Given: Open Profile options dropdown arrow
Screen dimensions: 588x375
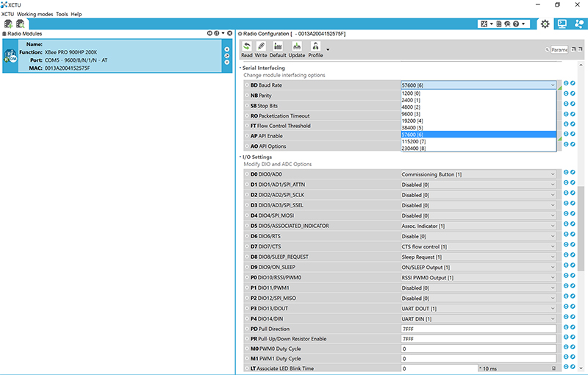Looking at the screenshot, I should 328,49.
